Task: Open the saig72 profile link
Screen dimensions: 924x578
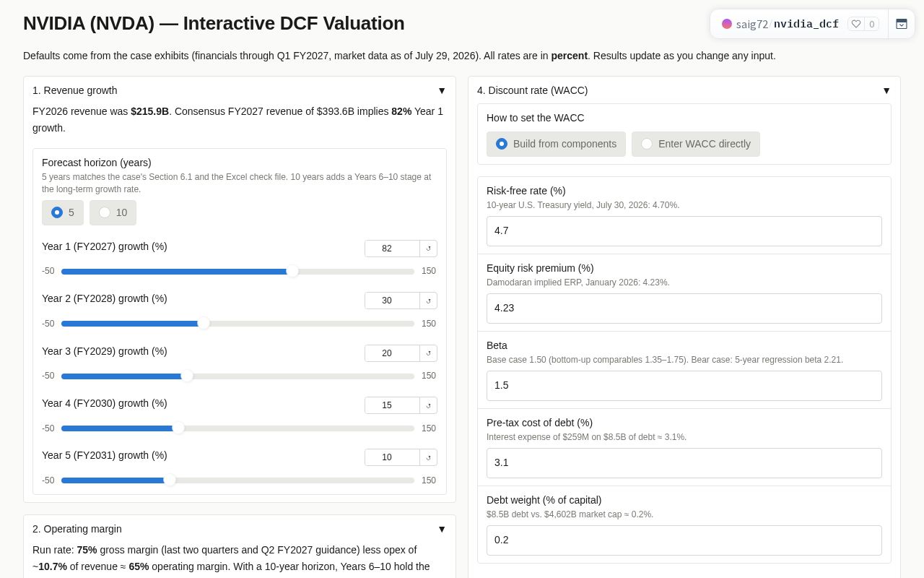Action: pos(752,24)
